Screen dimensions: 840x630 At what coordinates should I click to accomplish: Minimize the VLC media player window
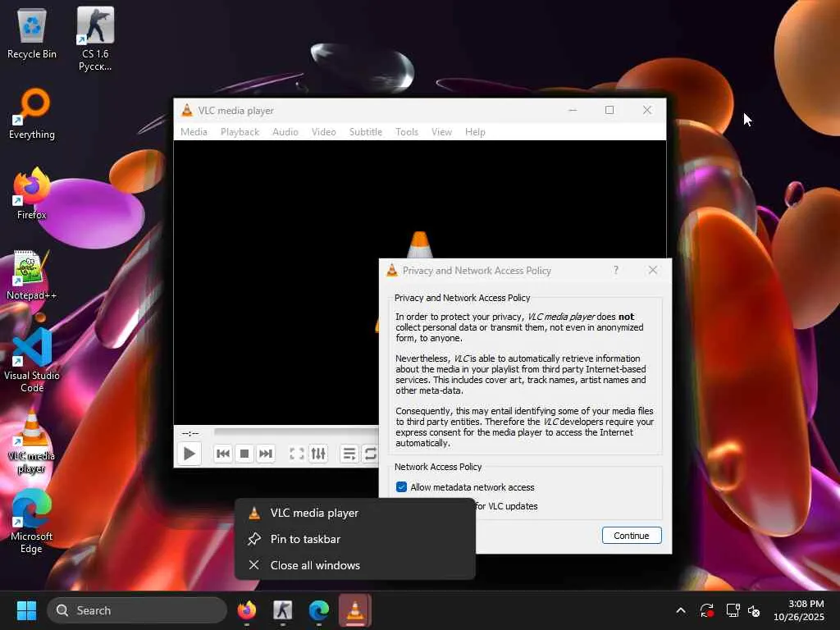pyautogui.click(x=573, y=110)
